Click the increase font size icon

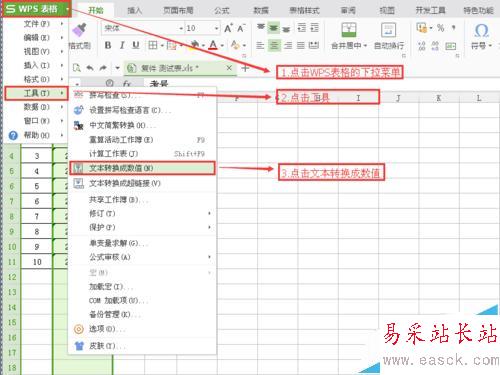tap(228, 28)
